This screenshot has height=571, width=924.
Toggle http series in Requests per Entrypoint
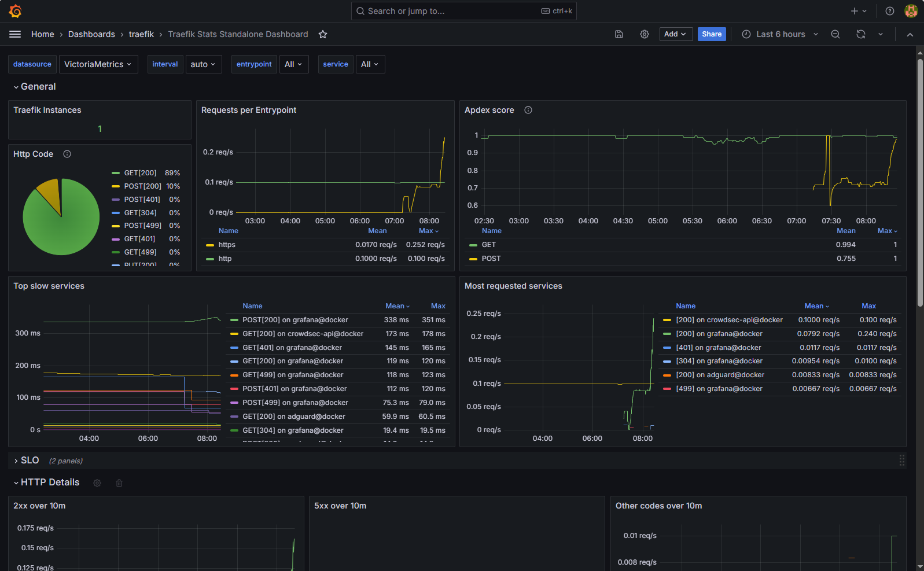coord(225,259)
